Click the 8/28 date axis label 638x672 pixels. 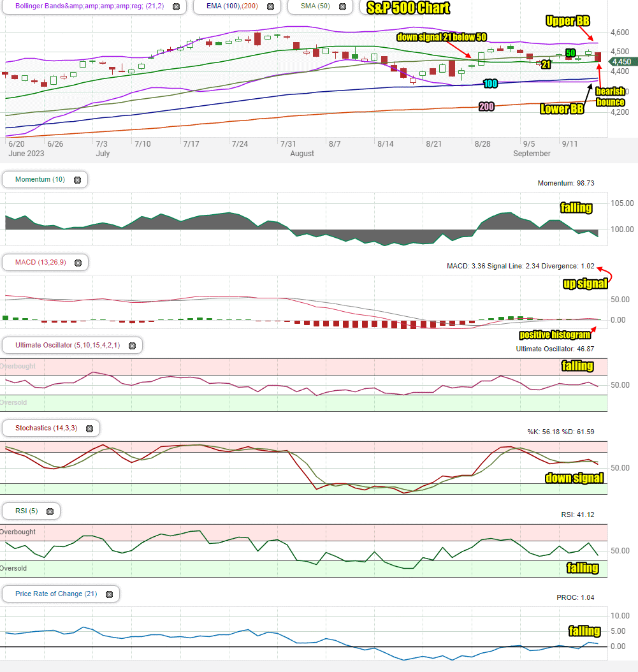(x=482, y=144)
